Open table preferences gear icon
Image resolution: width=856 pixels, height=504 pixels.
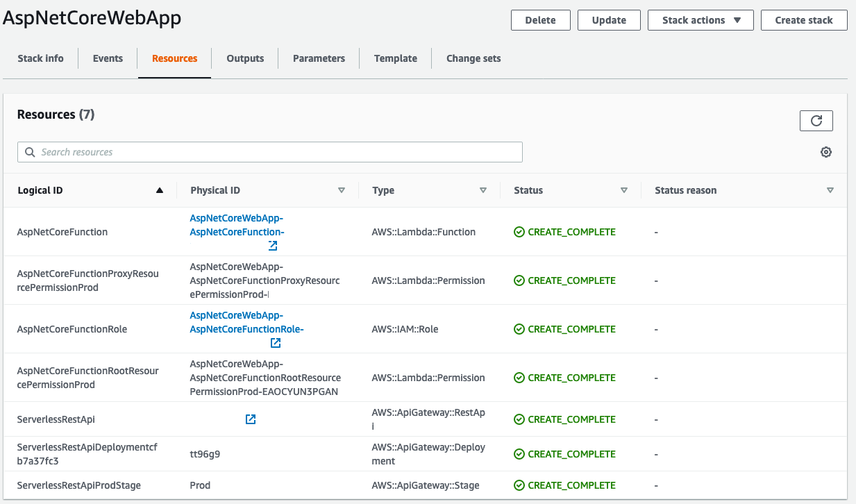point(826,152)
